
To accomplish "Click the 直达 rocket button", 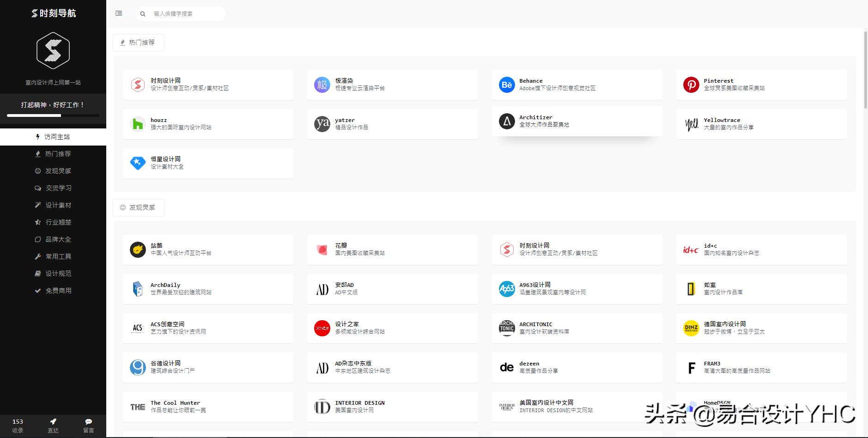I will click(x=53, y=426).
